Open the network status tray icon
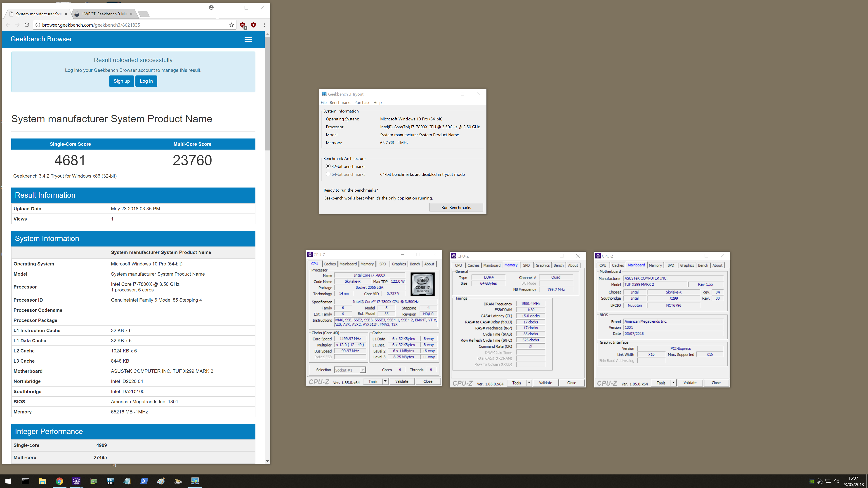The image size is (868, 488). point(828,481)
